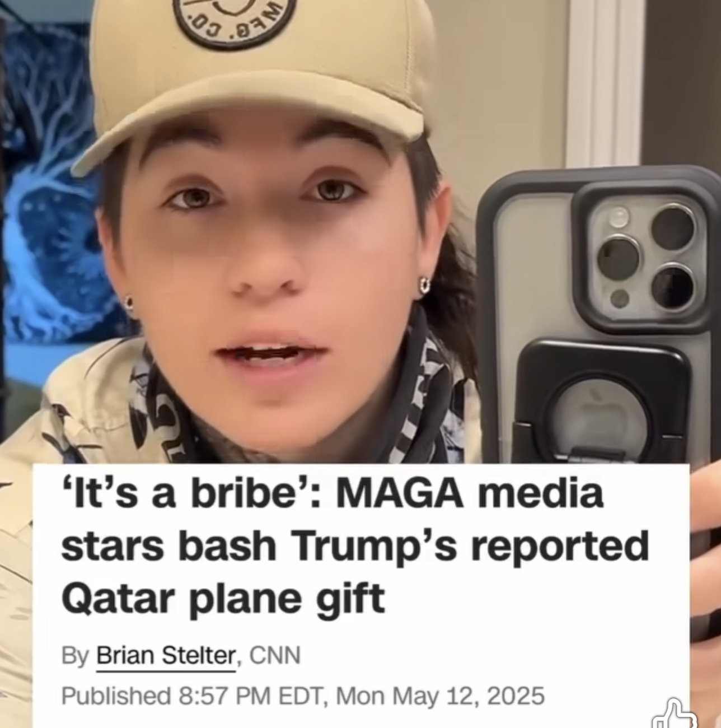Click the Published date line
721x728 pixels.
pyautogui.click(x=302, y=696)
